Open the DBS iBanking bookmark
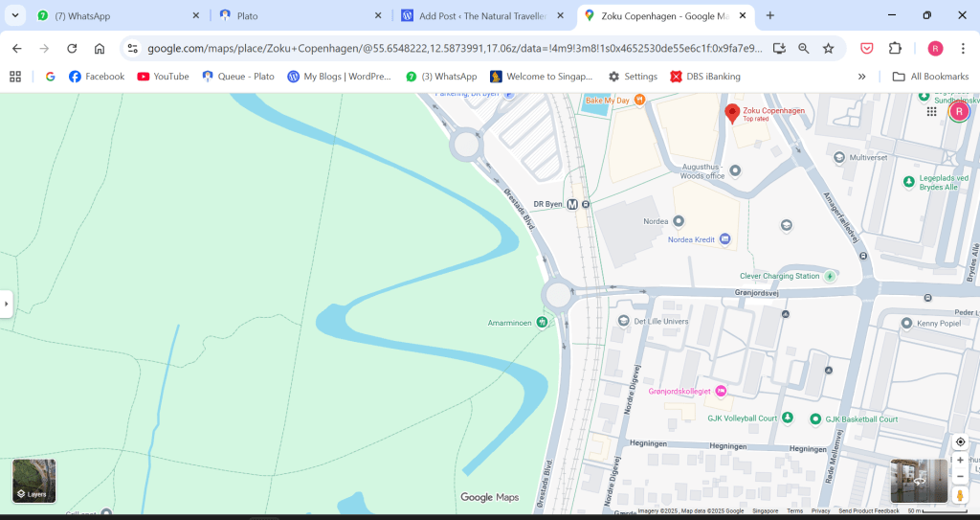The height and width of the screenshot is (520, 980). click(x=703, y=77)
